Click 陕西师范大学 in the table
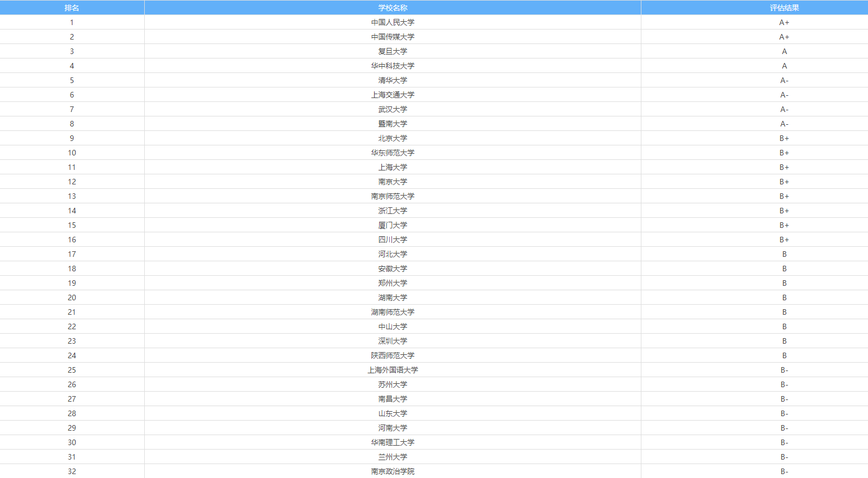The width and height of the screenshot is (868, 478). tap(393, 355)
